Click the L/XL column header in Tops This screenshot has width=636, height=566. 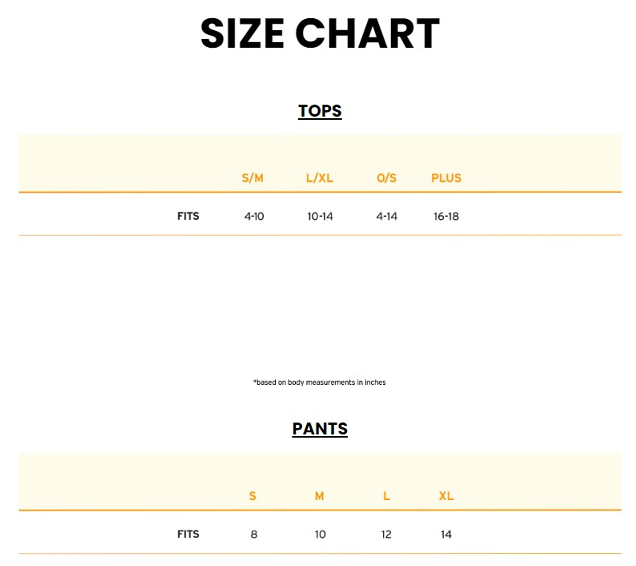click(320, 178)
